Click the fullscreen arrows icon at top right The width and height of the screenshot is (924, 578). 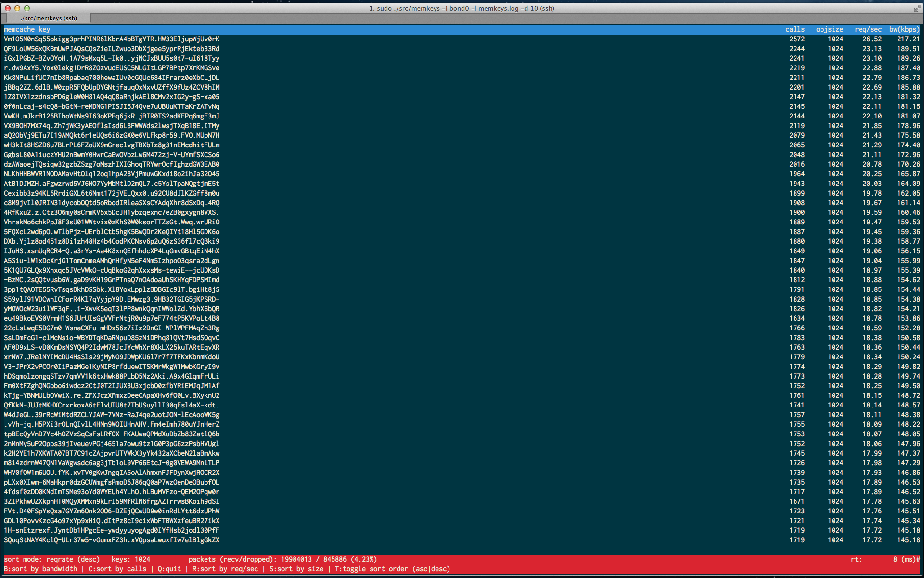coord(917,8)
